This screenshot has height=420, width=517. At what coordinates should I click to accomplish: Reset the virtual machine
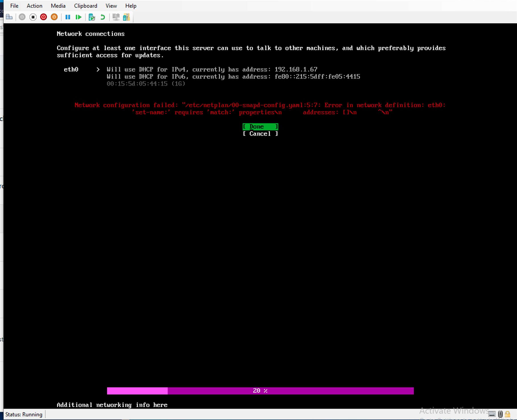78,17
